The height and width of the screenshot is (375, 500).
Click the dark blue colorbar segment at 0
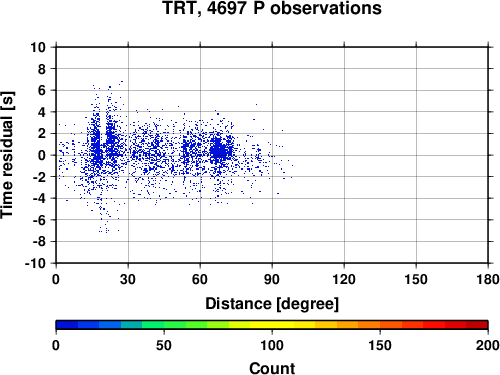coord(67,325)
